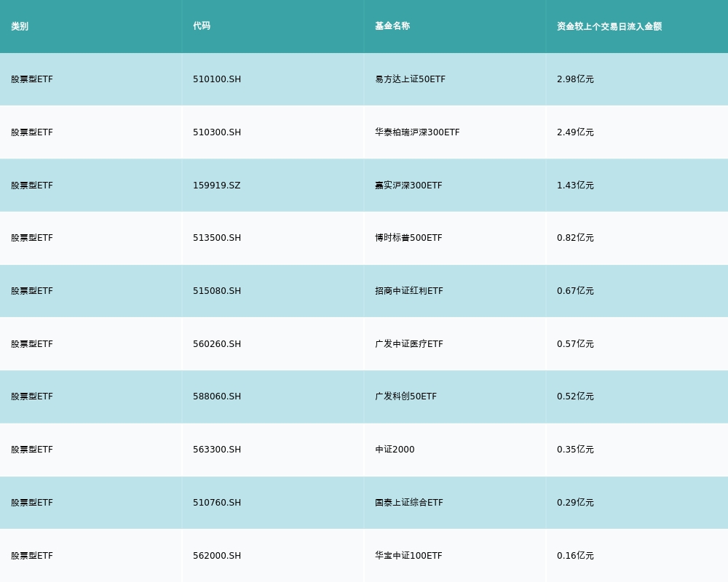Select the 基金名称 column header
Image resolution: width=728 pixels, height=582 pixels.
coord(392,26)
